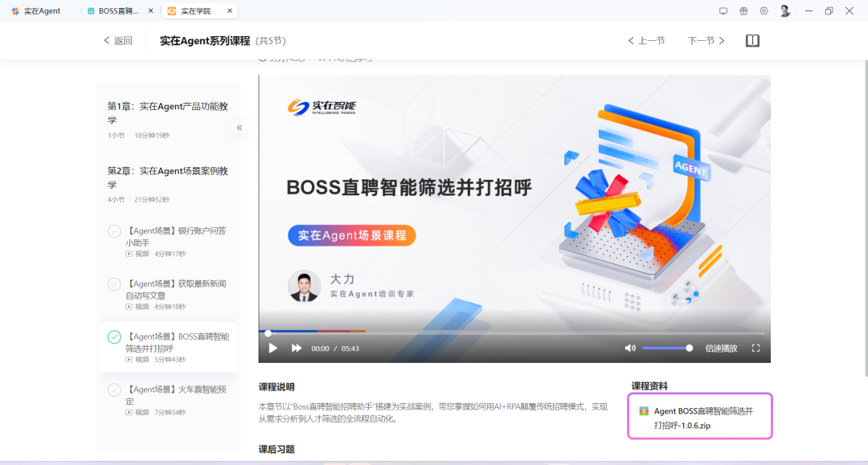
Task: Click the gift icon in title bar
Action: click(743, 11)
